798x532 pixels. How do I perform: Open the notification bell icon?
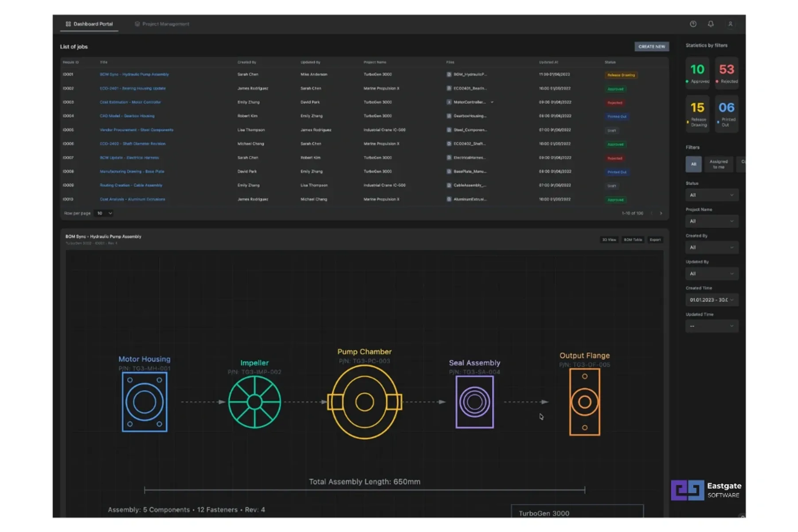[711, 24]
